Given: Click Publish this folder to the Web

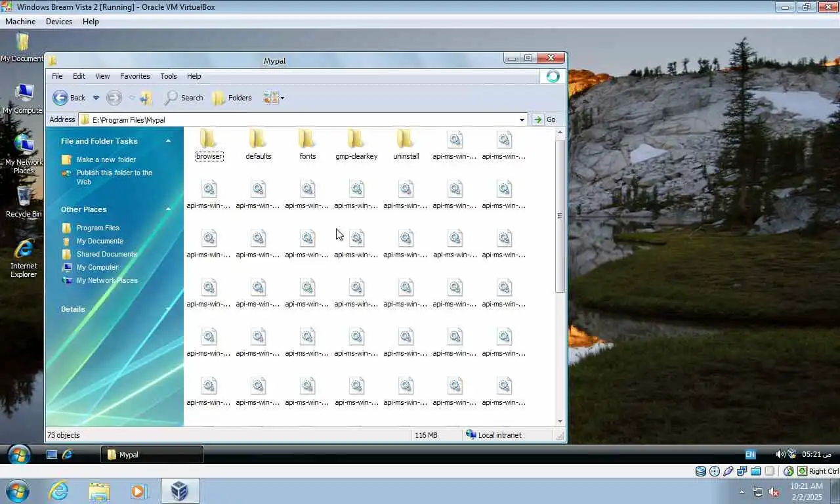Looking at the screenshot, I should coord(114,177).
